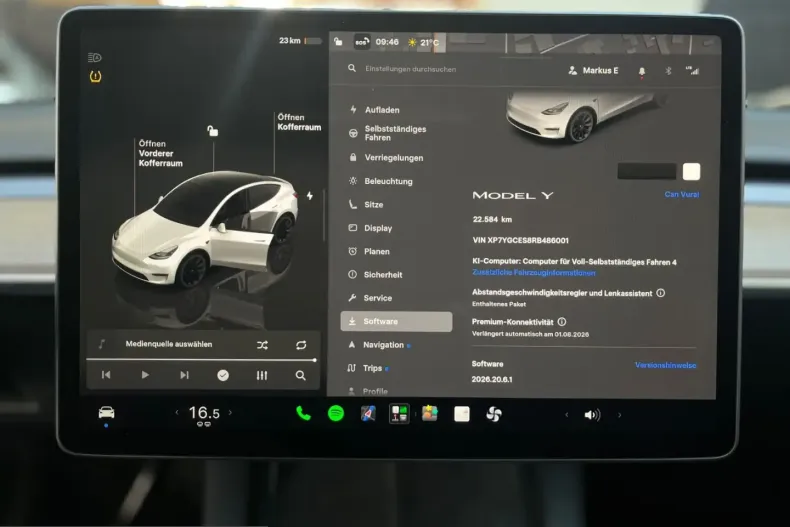Open the notifications bell icon

(641, 72)
